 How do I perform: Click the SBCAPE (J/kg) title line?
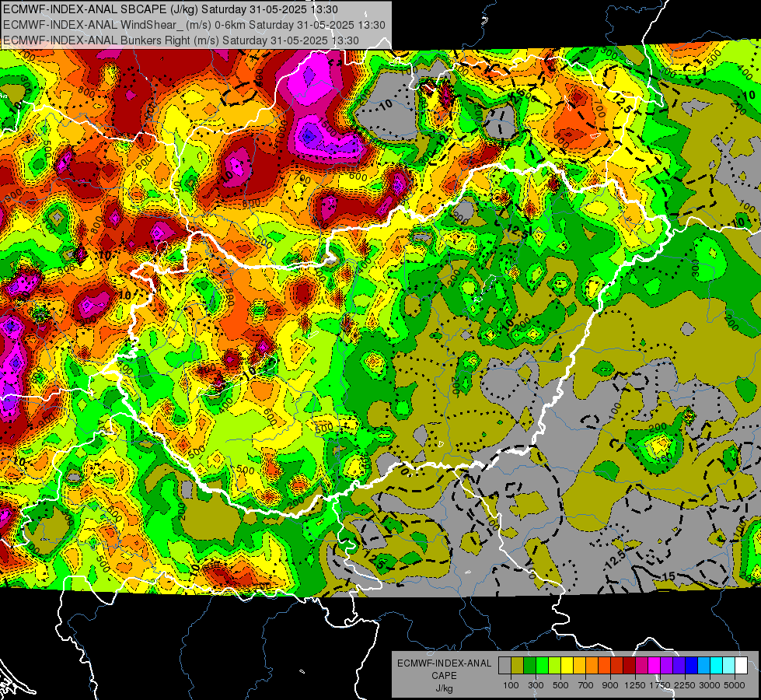click(173, 9)
